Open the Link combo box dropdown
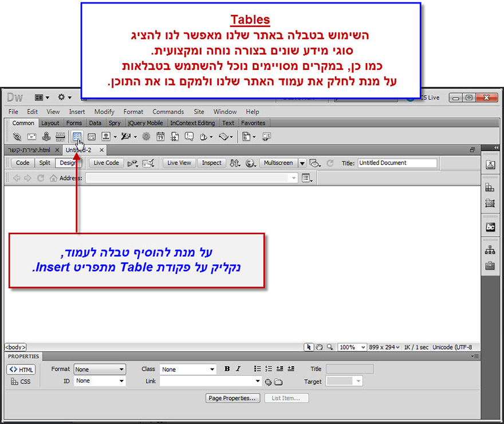Viewport: 504px width, 424px height. point(258,381)
